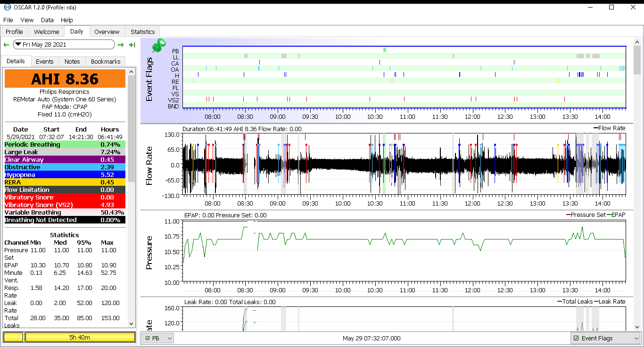Image resolution: width=644 pixels, height=347 pixels.
Task: Toggle the PB checkbox in bottom bar
Action: 148,339
